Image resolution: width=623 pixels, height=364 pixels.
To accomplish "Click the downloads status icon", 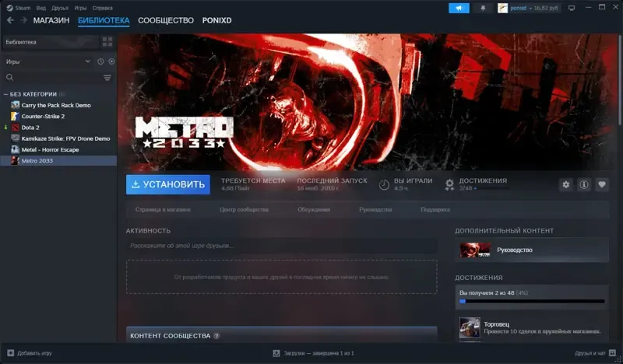I will click(x=276, y=353).
